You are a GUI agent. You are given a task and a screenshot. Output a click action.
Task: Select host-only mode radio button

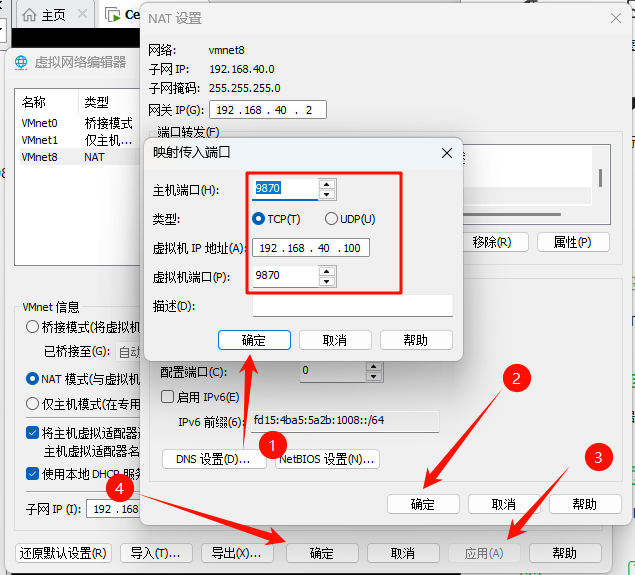pyautogui.click(x=32, y=404)
